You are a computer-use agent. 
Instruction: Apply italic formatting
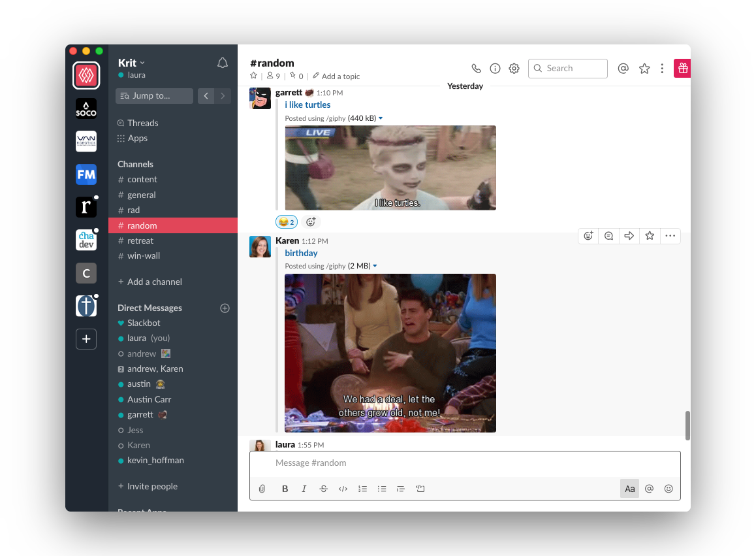click(304, 489)
